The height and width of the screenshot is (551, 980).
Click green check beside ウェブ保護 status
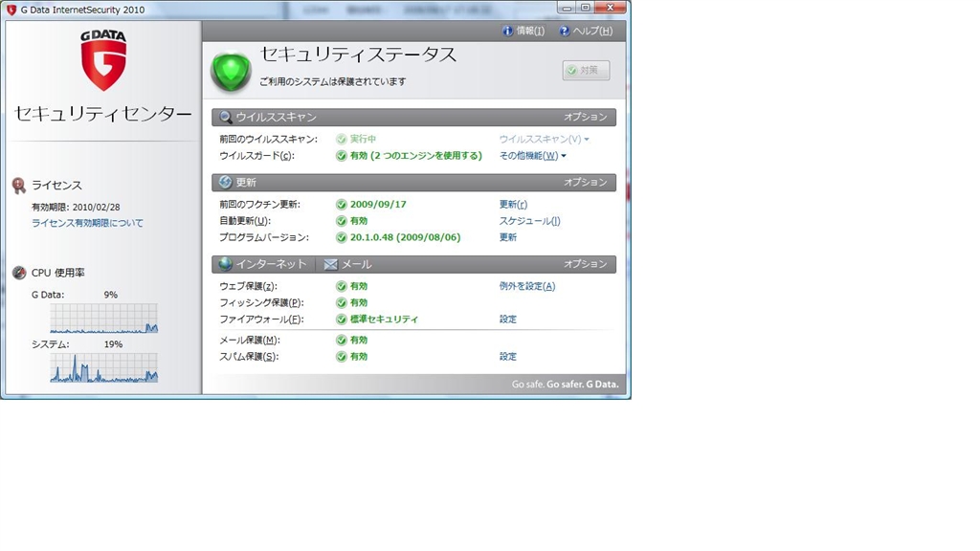click(x=342, y=286)
